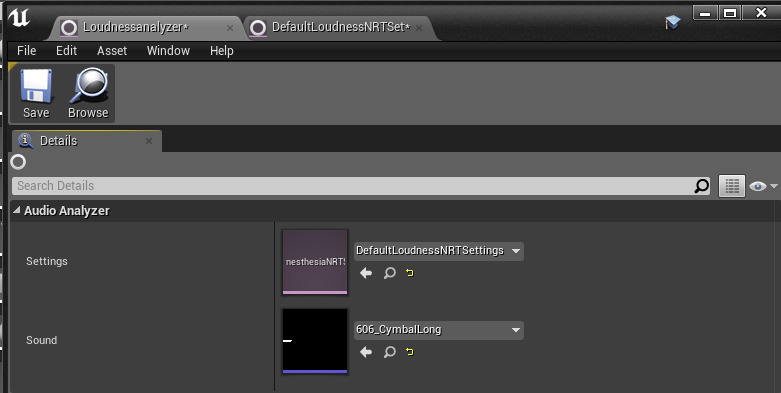Close the Loudnessanalyzer tab
The width and height of the screenshot is (781, 393).
pyautogui.click(x=230, y=28)
